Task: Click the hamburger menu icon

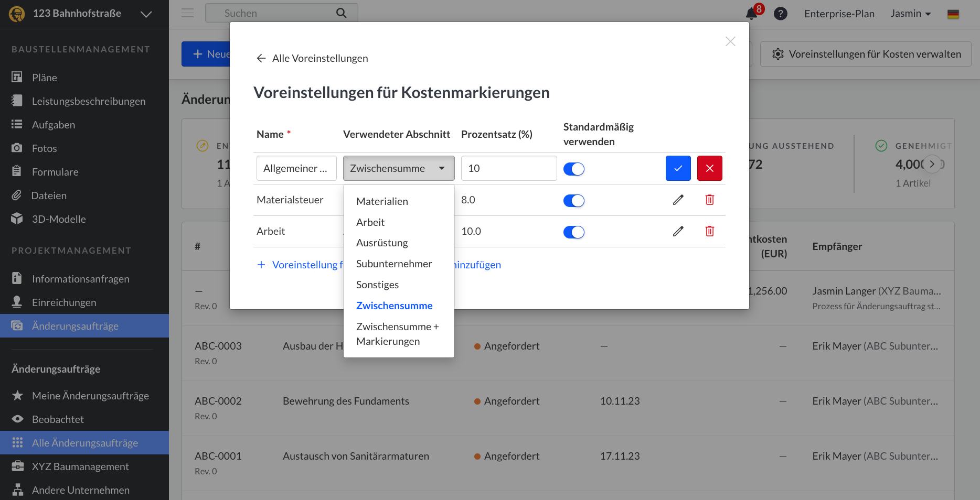Action: (x=187, y=13)
